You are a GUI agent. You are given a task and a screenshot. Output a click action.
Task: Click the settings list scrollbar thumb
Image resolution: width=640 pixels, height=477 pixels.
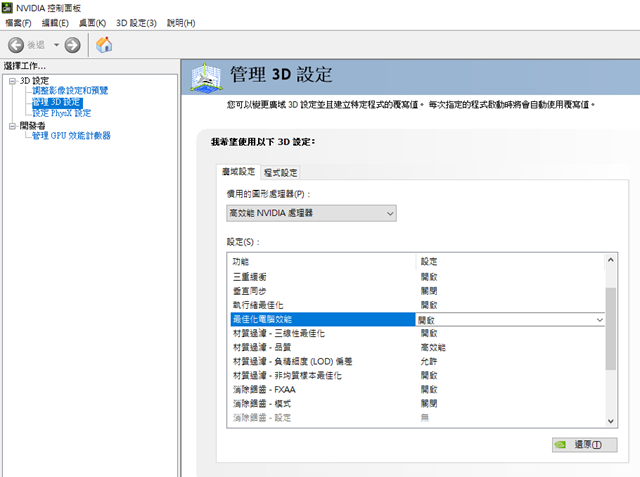coord(611,328)
